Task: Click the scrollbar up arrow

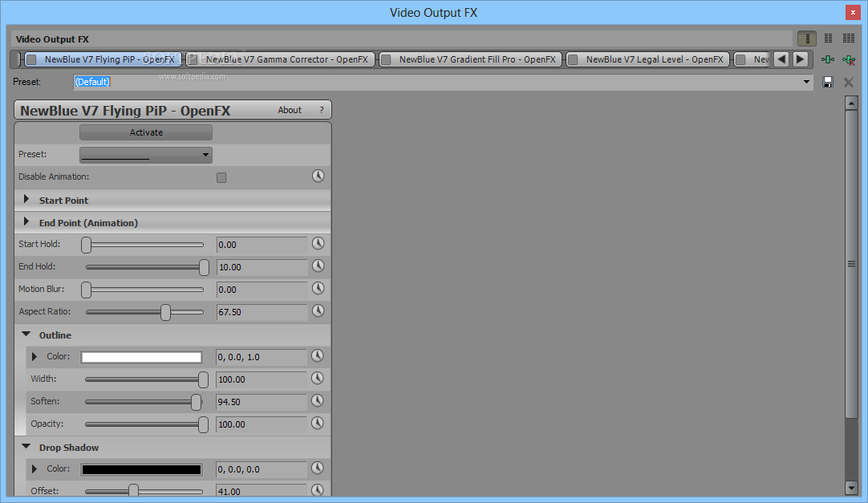Action: pyautogui.click(x=851, y=103)
